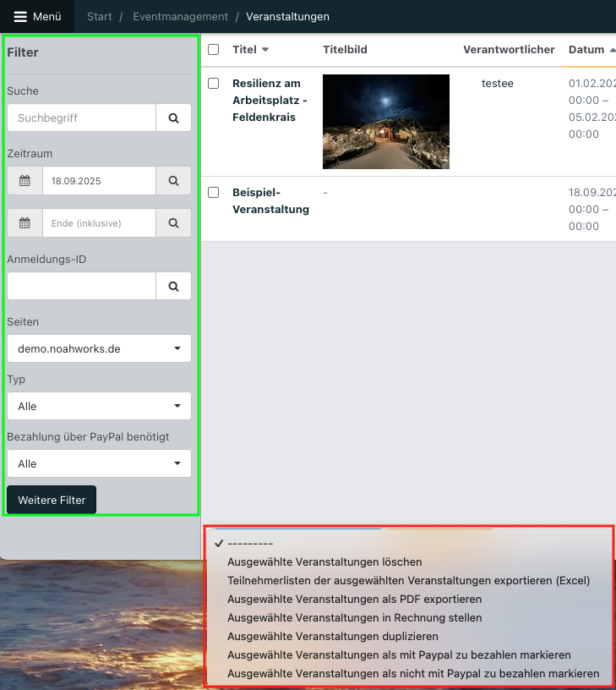Viewport: 616px width, 690px height.
Task: Toggle the select-all checkbox in table header
Action: click(213, 49)
